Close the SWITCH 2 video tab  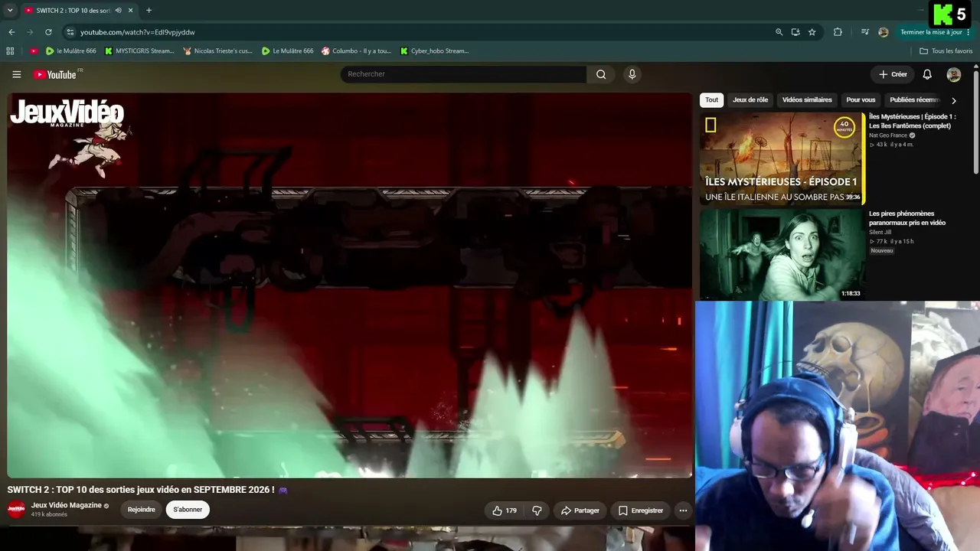131,11
